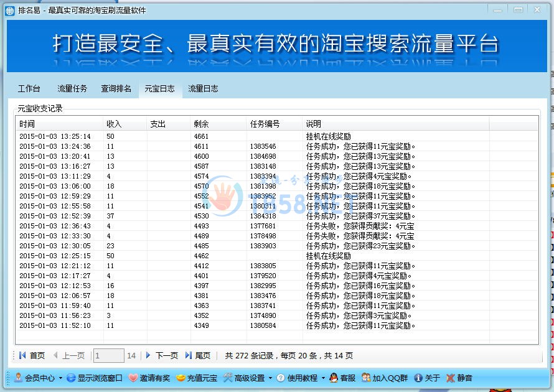The height and width of the screenshot is (392, 554).
Task: Sort by the 剩余 column header
Action: 218,124
